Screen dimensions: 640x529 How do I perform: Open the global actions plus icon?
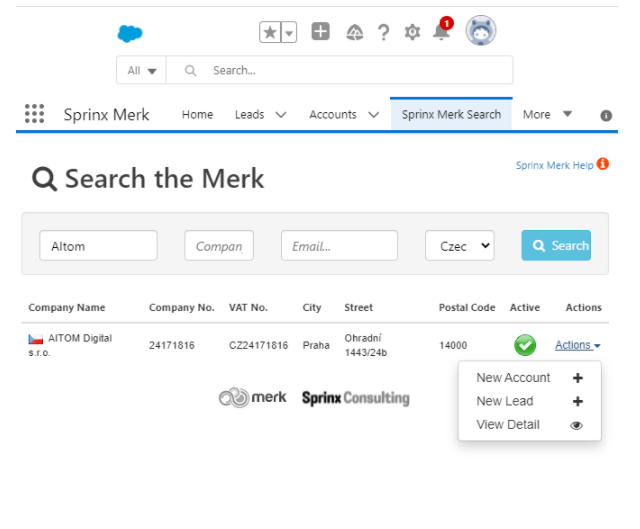320,32
